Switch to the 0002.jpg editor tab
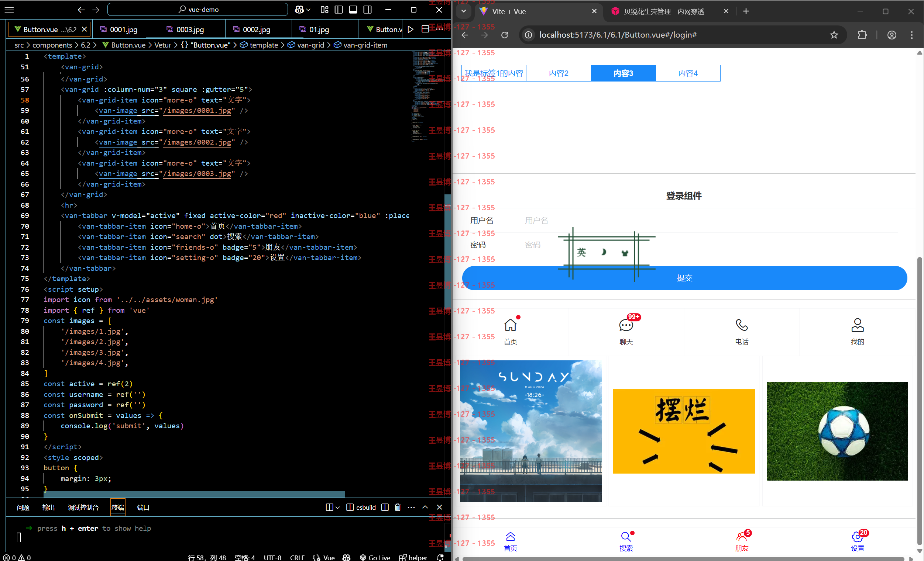 257,29
